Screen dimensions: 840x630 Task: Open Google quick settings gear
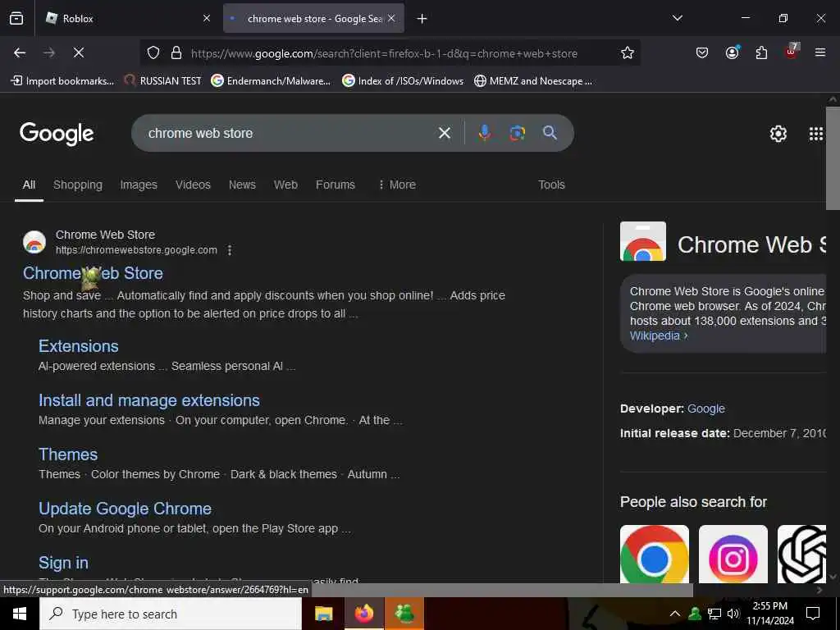click(778, 134)
